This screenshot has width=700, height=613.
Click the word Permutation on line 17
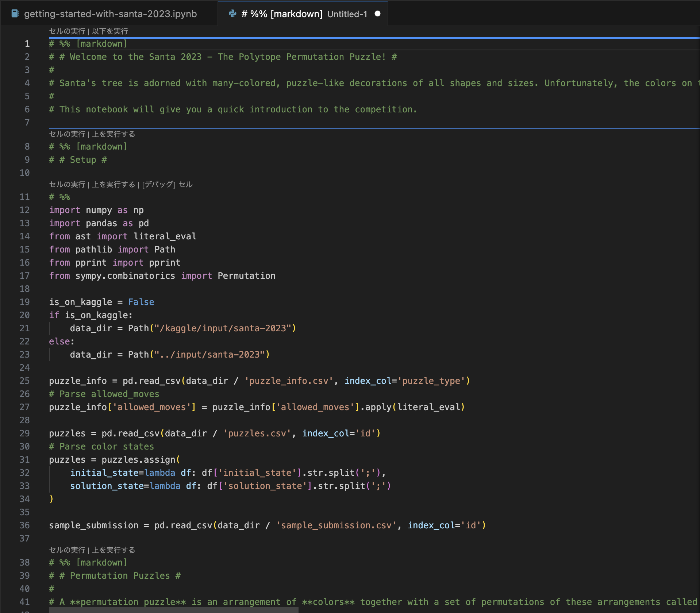point(246,275)
